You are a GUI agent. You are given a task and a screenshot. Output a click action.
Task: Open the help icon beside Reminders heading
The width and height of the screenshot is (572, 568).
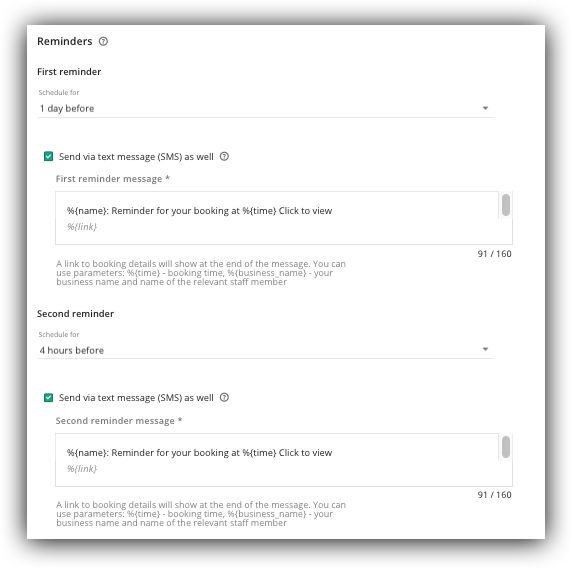click(x=103, y=42)
